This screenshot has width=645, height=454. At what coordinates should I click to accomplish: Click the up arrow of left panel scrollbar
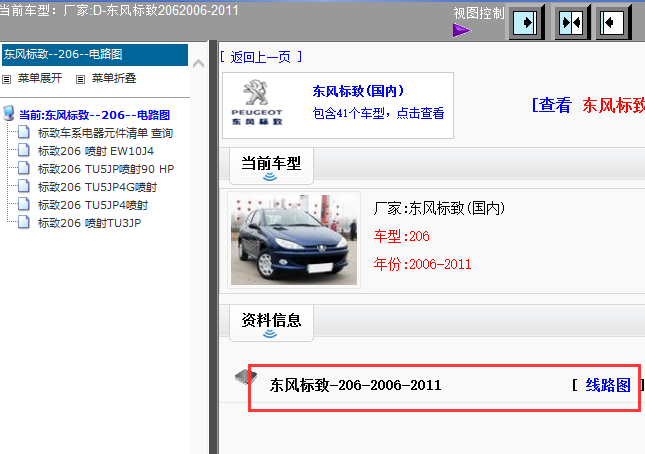[199, 63]
